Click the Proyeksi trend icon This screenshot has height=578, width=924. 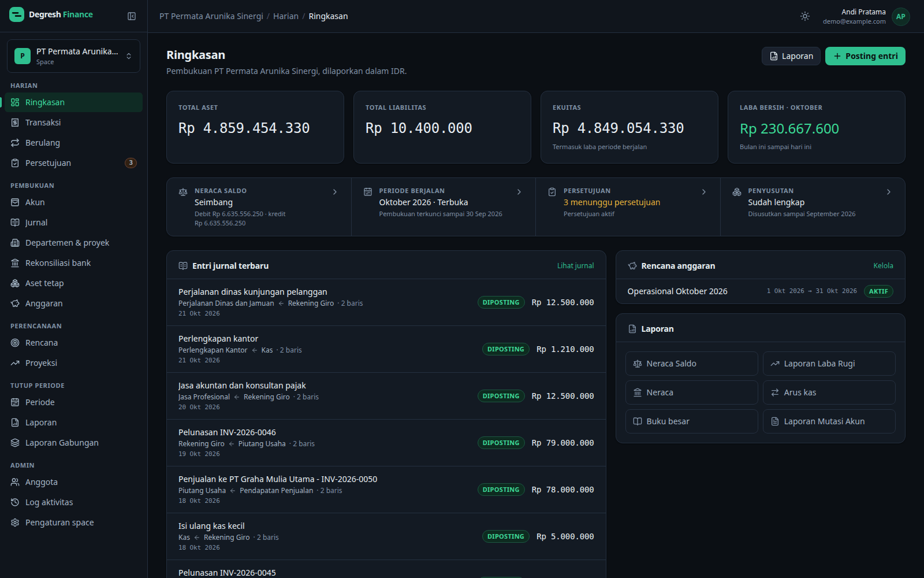[x=15, y=363]
